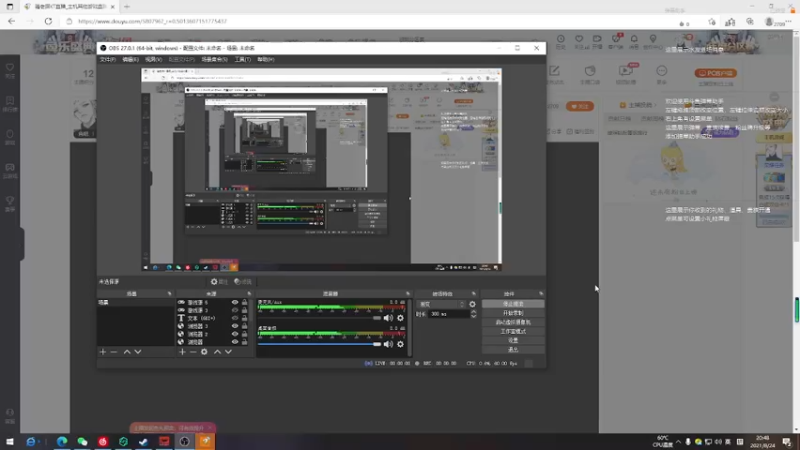Image resolution: width=800 pixels, height=450 pixels.
Task: Click the Douyu more (three dots) circle icon
Action: pos(662,71)
